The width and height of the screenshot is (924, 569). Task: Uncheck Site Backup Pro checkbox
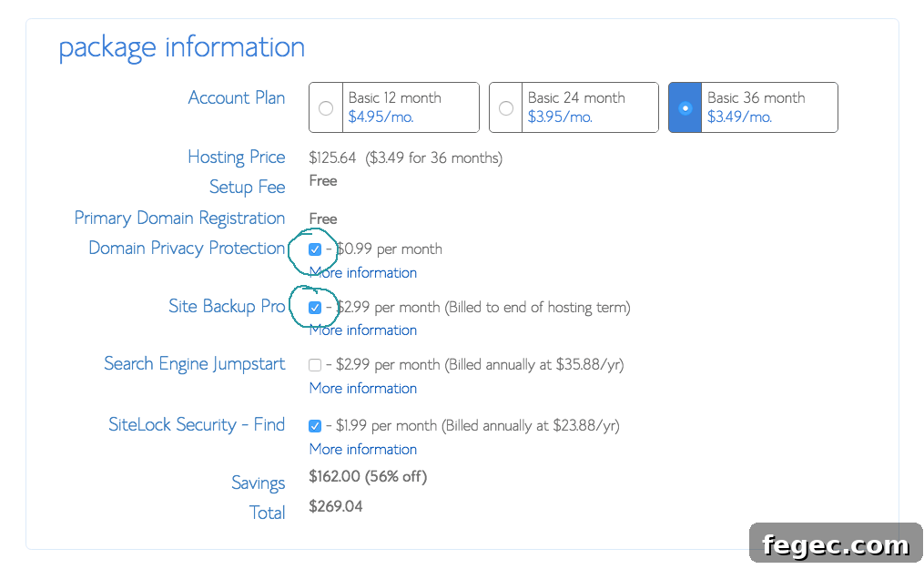point(315,308)
